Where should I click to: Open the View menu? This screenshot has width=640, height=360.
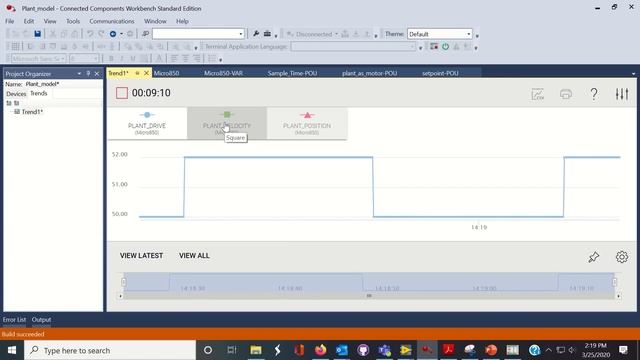click(50, 21)
